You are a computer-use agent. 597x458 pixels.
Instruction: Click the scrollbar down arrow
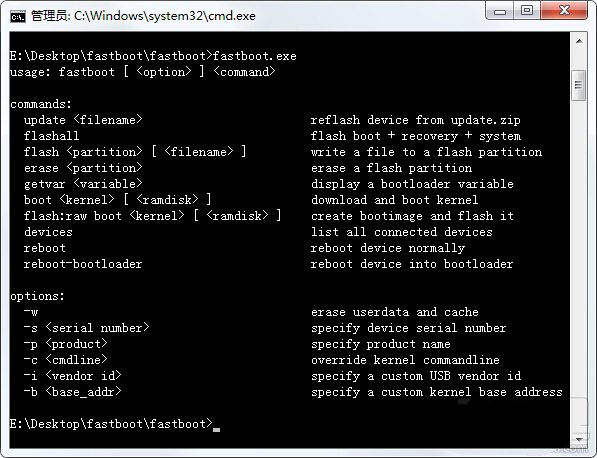[579, 440]
